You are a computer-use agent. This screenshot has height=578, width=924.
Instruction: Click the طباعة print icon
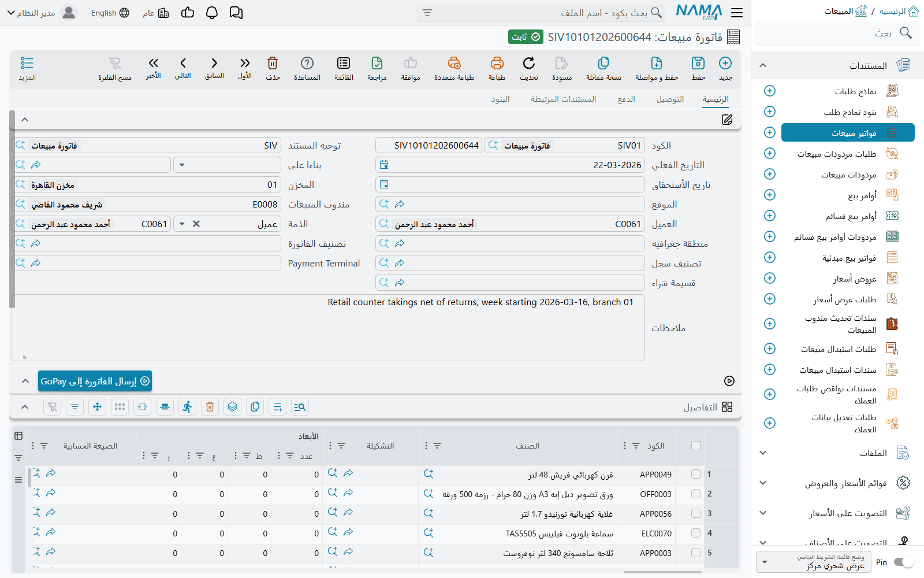(x=497, y=63)
